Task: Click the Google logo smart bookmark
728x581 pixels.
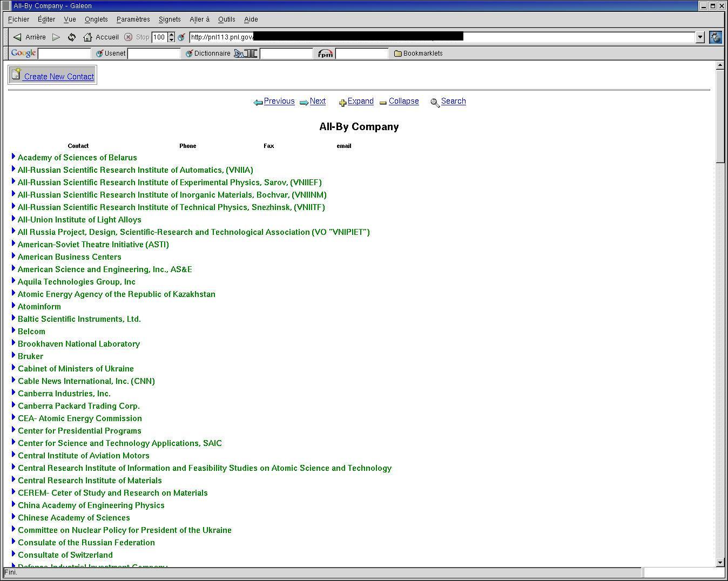Action: [23, 53]
